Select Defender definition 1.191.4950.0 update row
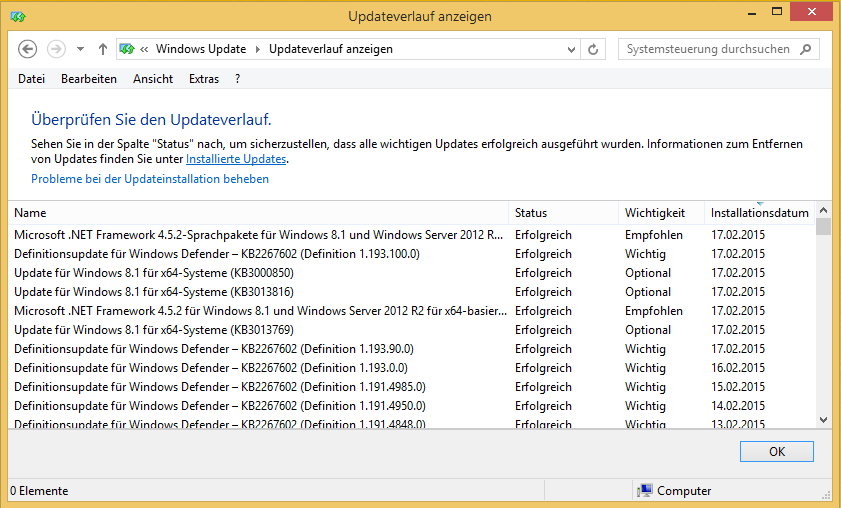This screenshot has width=841, height=508. [412, 406]
